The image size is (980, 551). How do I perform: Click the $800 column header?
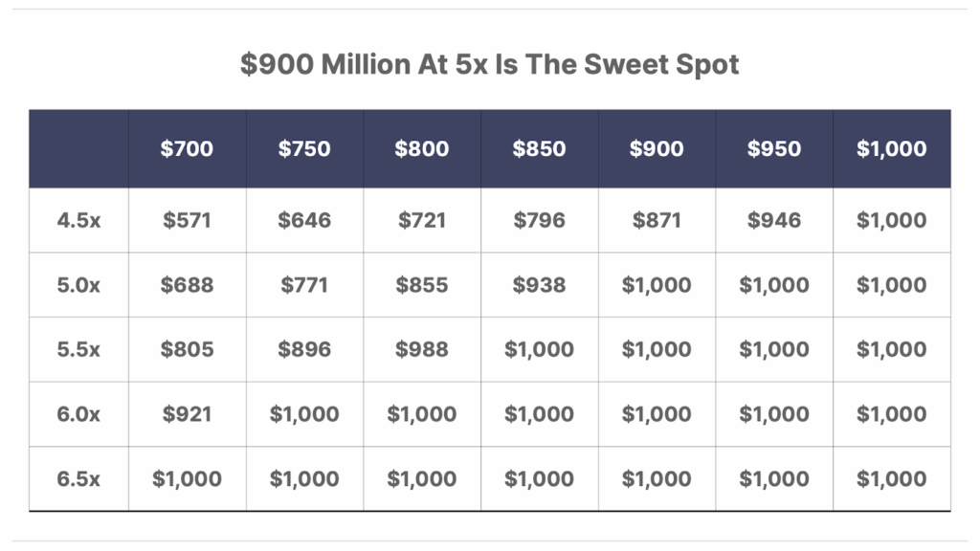[x=422, y=149]
